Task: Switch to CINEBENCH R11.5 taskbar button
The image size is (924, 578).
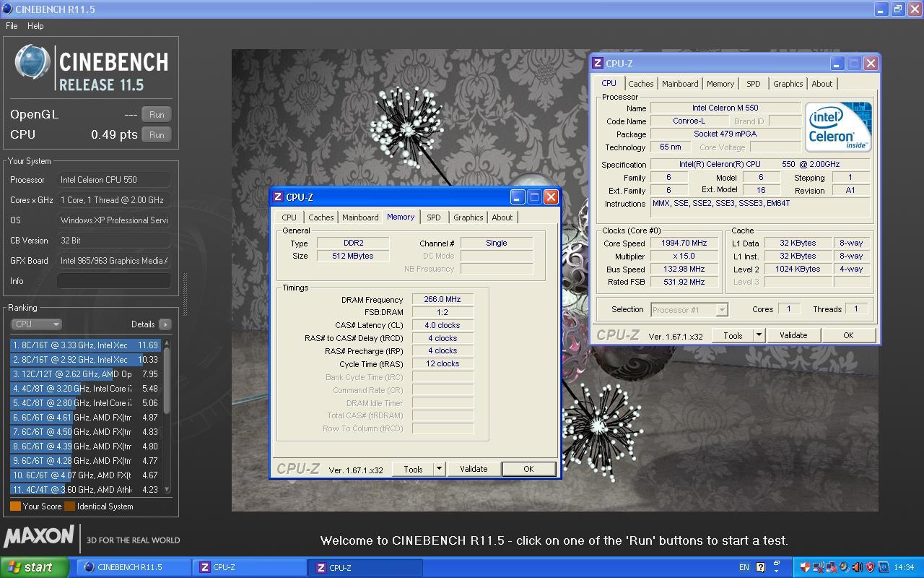Action: click(133, 567)
